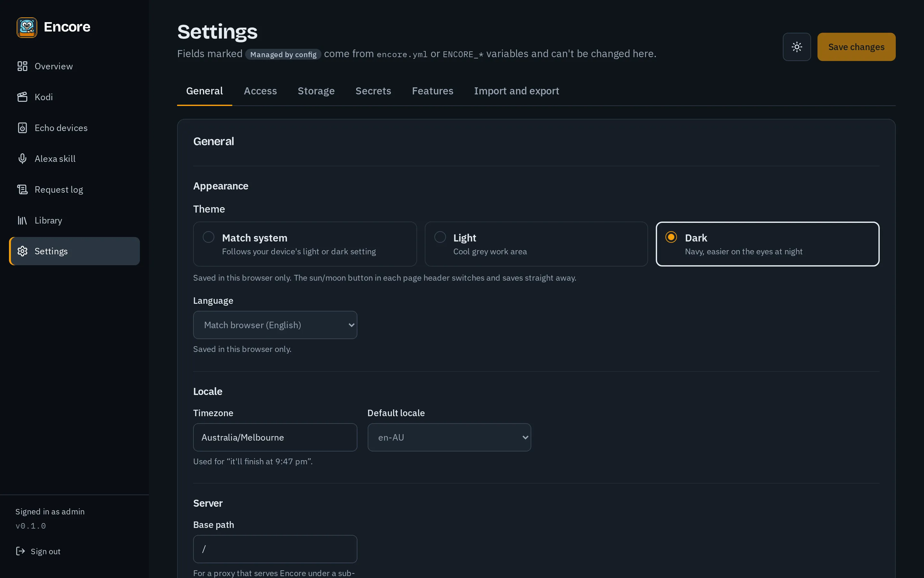This screenshot has width=924, height=578.
Task: Click the 'Encore' brand name text
Action: pos(67,27)
